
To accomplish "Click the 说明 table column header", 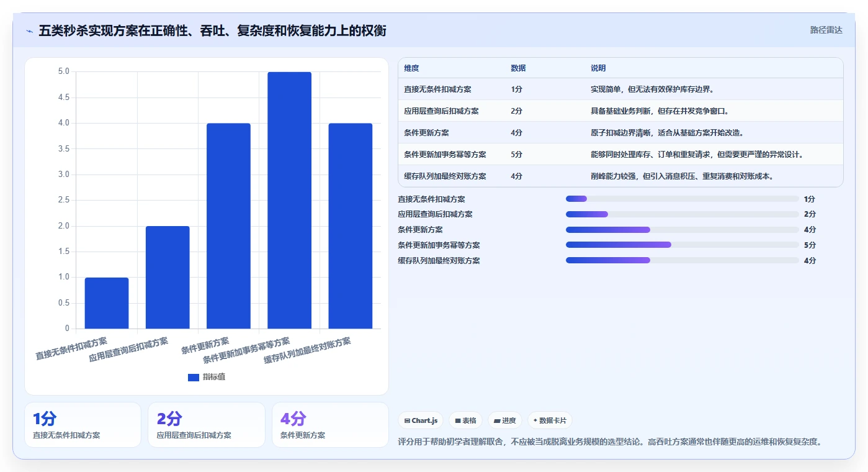I will (598, 68).
